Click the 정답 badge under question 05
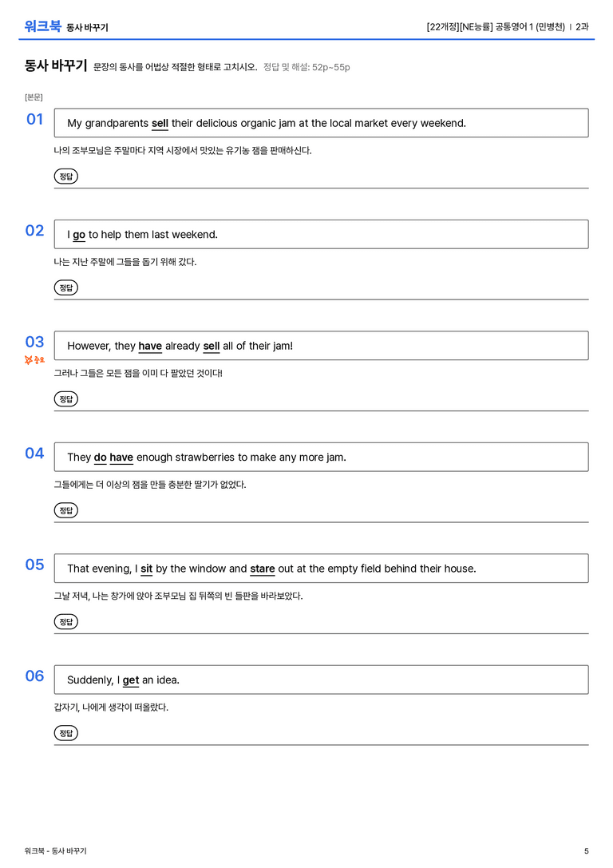Screen dimensions: 613x868 65,622
